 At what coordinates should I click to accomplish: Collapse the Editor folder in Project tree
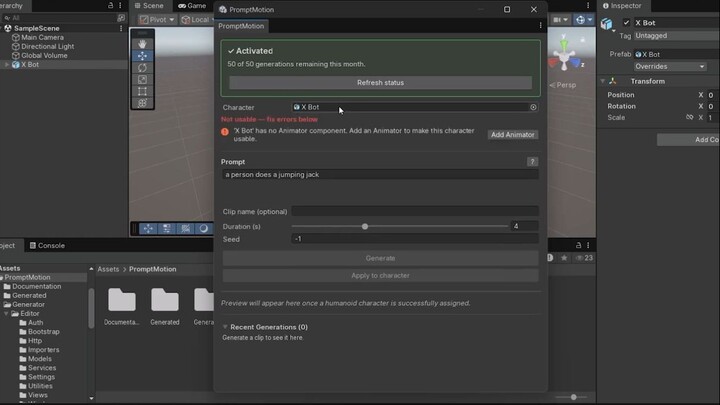6,314
